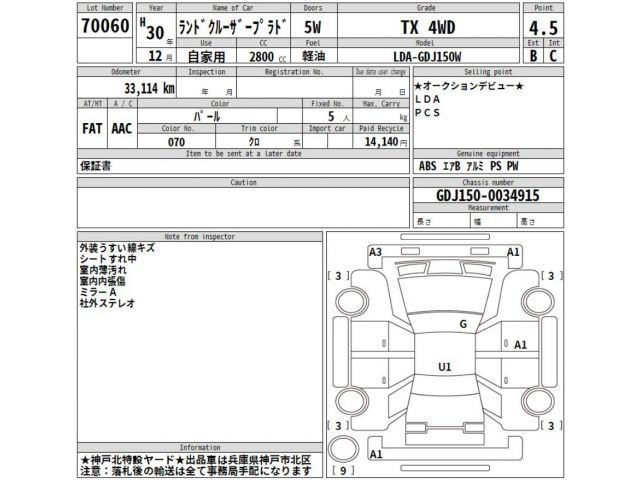Click the recycle fee 14,140円

click(386, 142)
